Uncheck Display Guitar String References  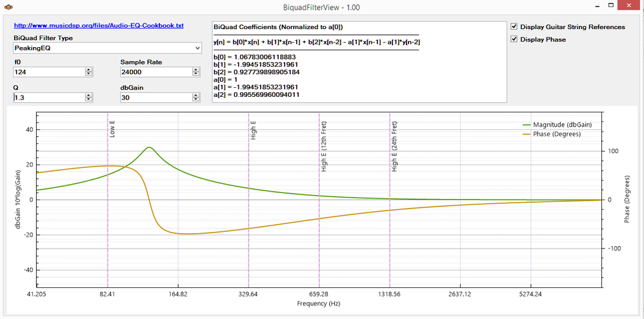pos(514,26)
